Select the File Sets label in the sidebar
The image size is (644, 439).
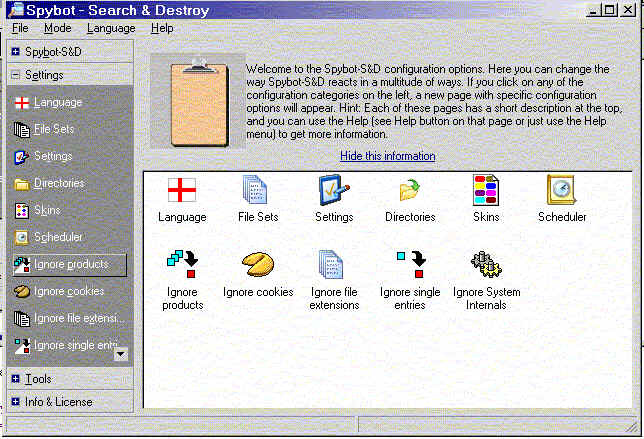pyautogui.click(x=54, y=129)
